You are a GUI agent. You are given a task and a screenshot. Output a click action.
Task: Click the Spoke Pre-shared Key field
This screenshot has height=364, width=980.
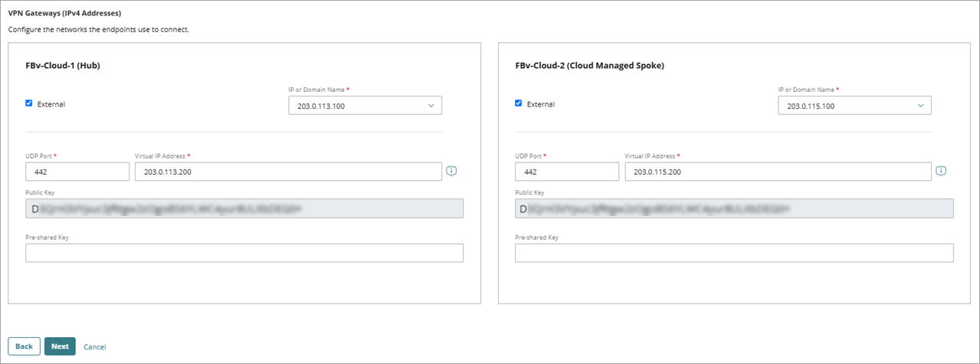[x=734, y=253]
